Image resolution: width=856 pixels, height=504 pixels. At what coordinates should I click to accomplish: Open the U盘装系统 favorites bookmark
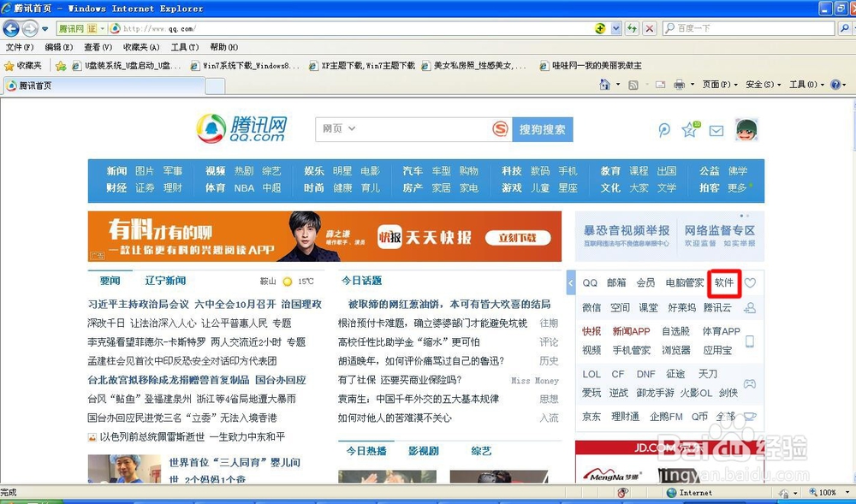(127, 65)
